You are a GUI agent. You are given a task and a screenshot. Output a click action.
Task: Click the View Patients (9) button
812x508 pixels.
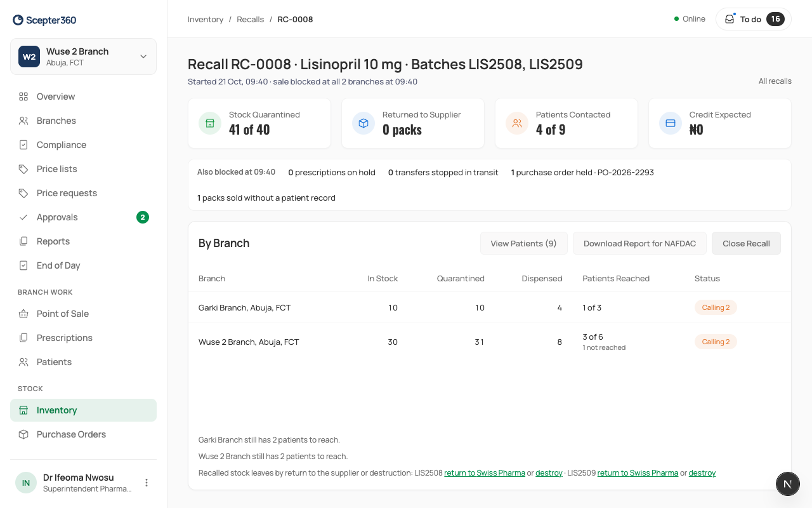pyautogui.click(x=523, y=243)
